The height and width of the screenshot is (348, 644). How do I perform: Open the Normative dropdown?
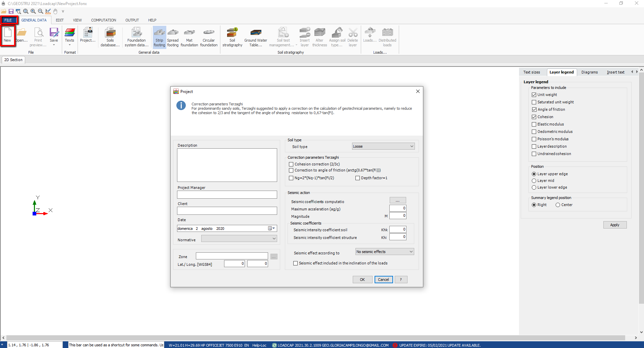(239, 239)
